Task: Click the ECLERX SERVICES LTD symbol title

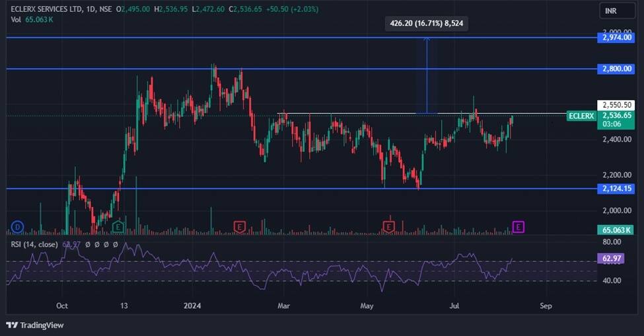Action: pos(46,9)
